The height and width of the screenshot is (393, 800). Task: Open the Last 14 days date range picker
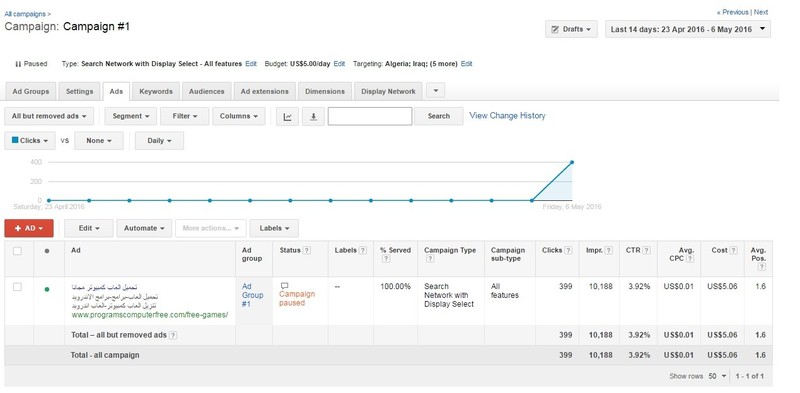point(688,29)
